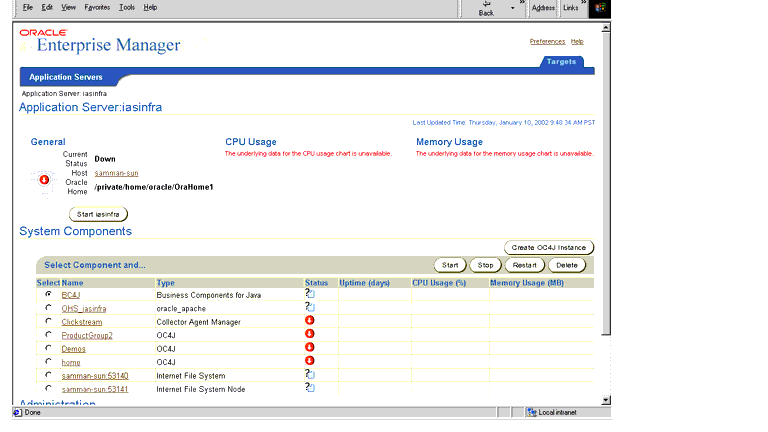Open the Clickstream component link
This screenshot has height=432, width=768.
pos(82,322)
